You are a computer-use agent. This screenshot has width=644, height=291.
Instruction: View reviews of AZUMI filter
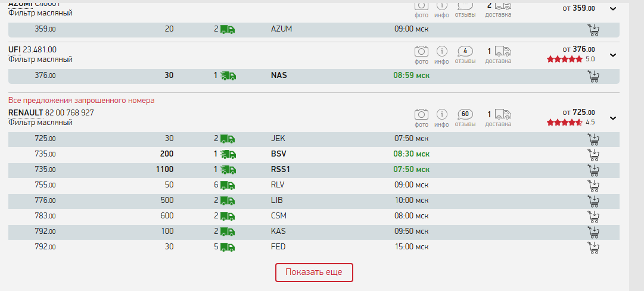pyautogui.click(x=465, y=10)
